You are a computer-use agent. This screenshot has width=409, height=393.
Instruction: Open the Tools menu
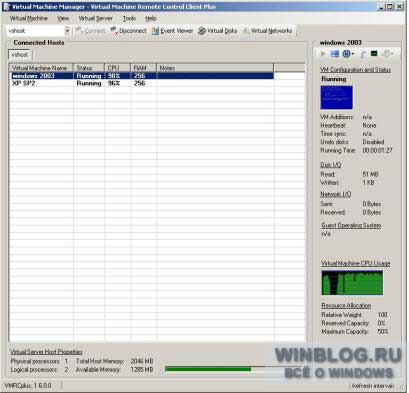click(129, 18)
